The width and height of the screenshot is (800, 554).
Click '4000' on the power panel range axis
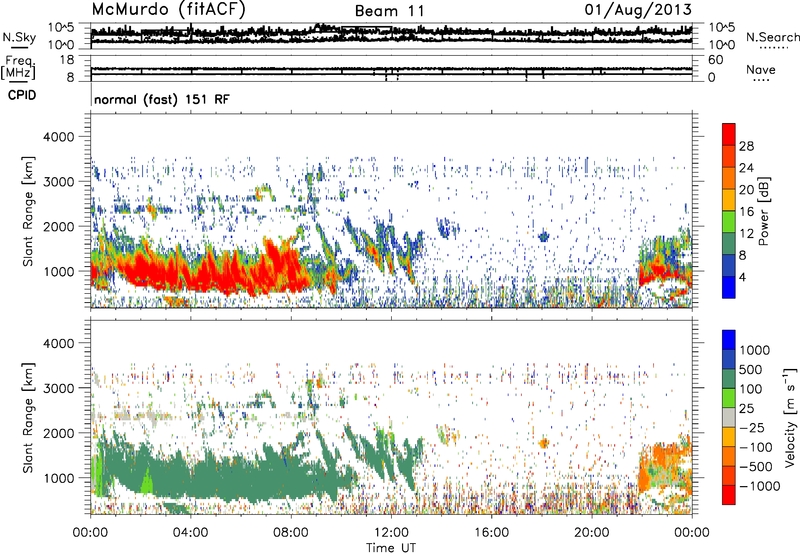tap(58, 137)
